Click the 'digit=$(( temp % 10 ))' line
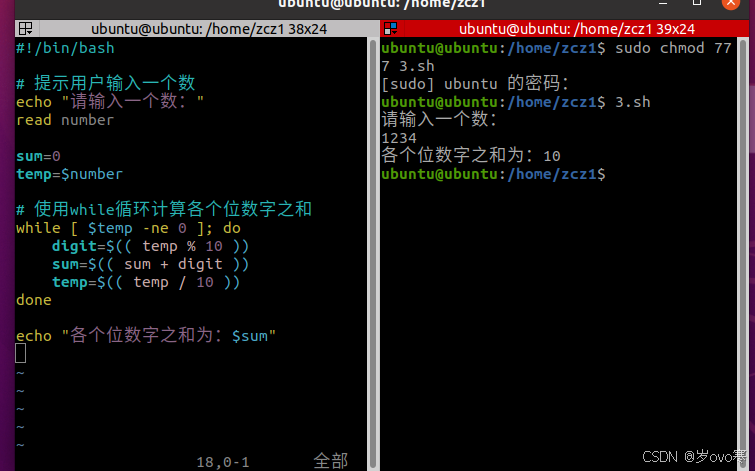This screenshot has height=471, width=755. click(150, 246)
